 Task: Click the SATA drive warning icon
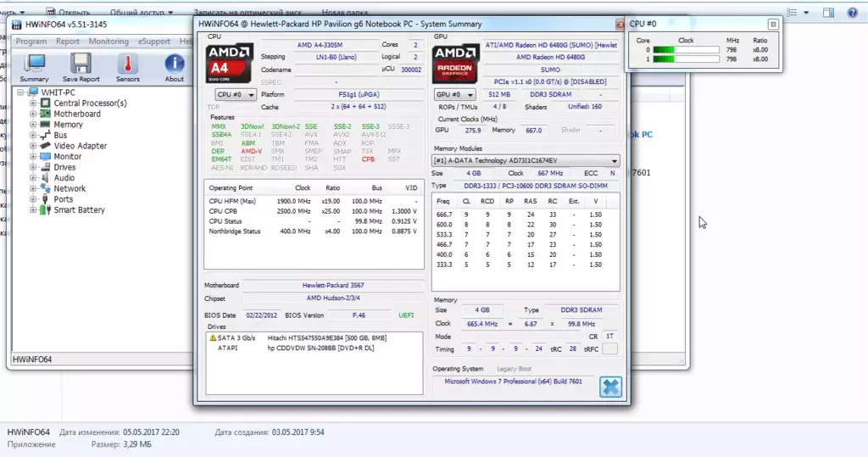(x=213, y=338)
